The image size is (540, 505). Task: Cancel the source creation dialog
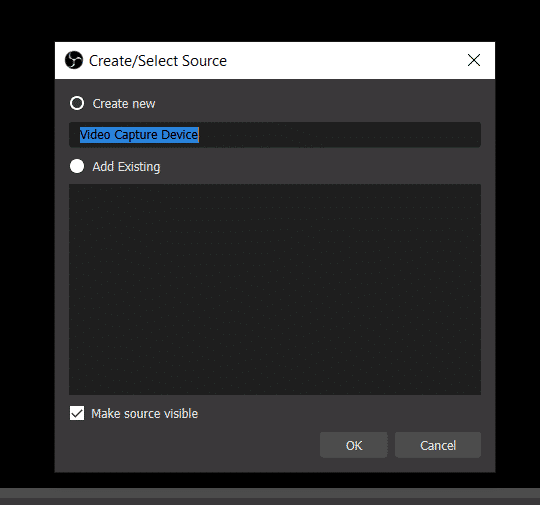[438, 445]
